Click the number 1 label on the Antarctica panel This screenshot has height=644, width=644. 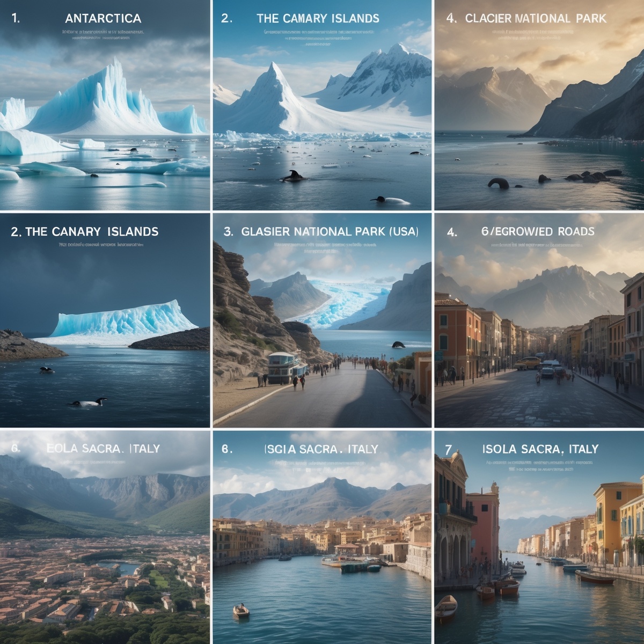pos(16,18)
